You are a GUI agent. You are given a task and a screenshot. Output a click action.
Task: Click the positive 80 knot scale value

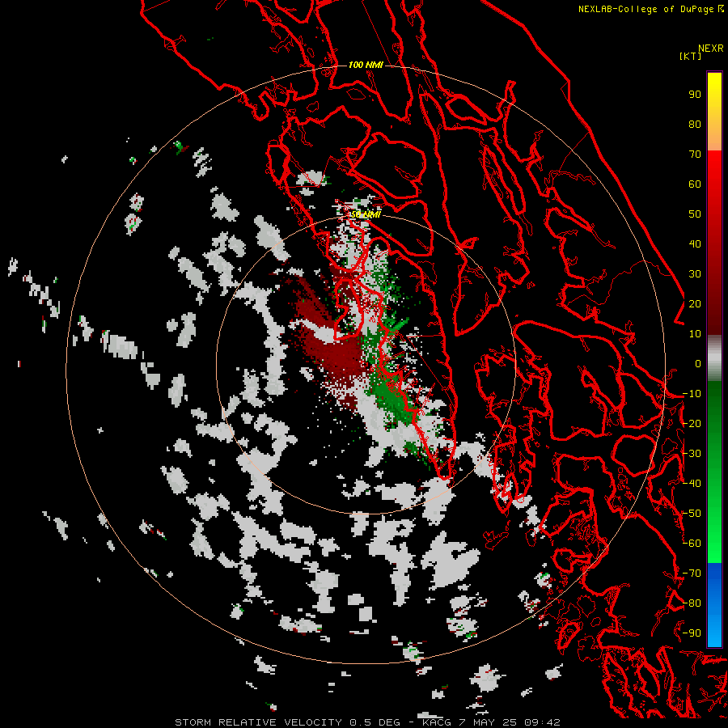pos(695,124)
